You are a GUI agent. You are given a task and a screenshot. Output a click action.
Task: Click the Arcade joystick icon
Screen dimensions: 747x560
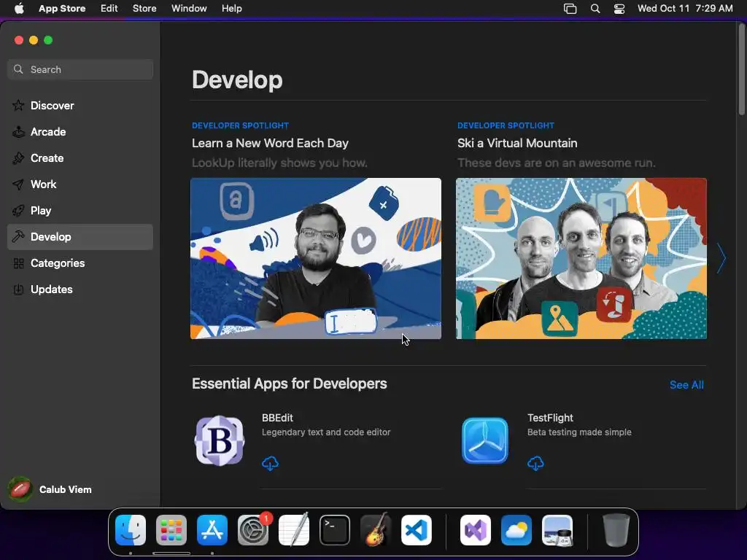pyautogui.click(x=18, y=132)
